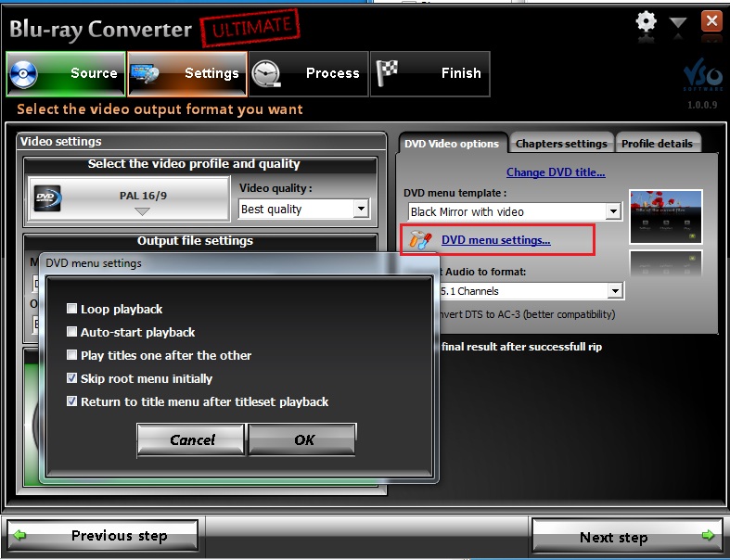Go to the Settings step
The image size is (730, 560).
pyautogui.click(x=187, y=74)
